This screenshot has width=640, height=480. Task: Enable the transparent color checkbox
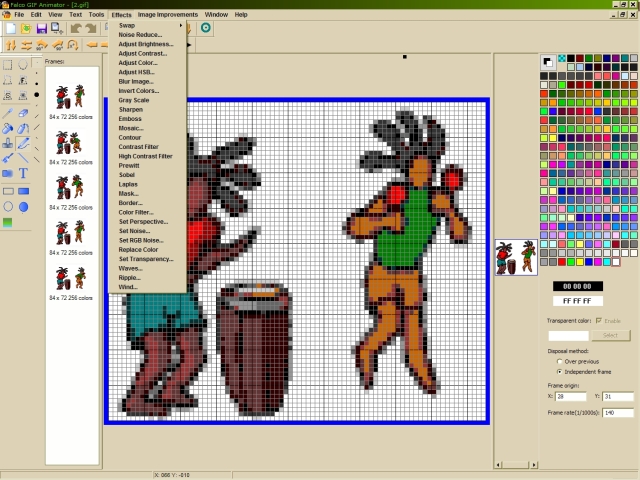[x=599, y=320]
